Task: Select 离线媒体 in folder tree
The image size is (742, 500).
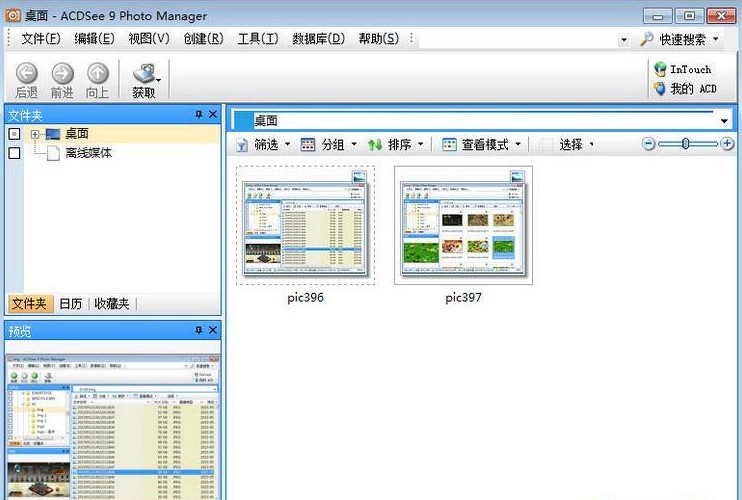Action: 88,153
